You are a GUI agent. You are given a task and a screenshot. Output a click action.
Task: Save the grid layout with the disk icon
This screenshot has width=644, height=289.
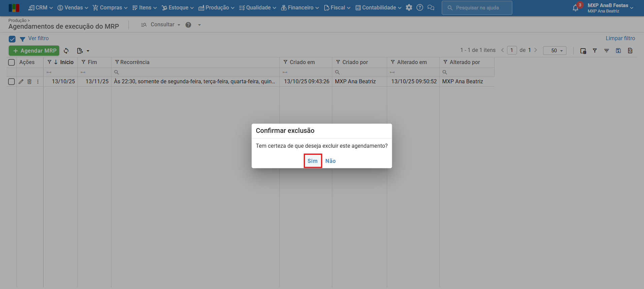pos(618,51)
